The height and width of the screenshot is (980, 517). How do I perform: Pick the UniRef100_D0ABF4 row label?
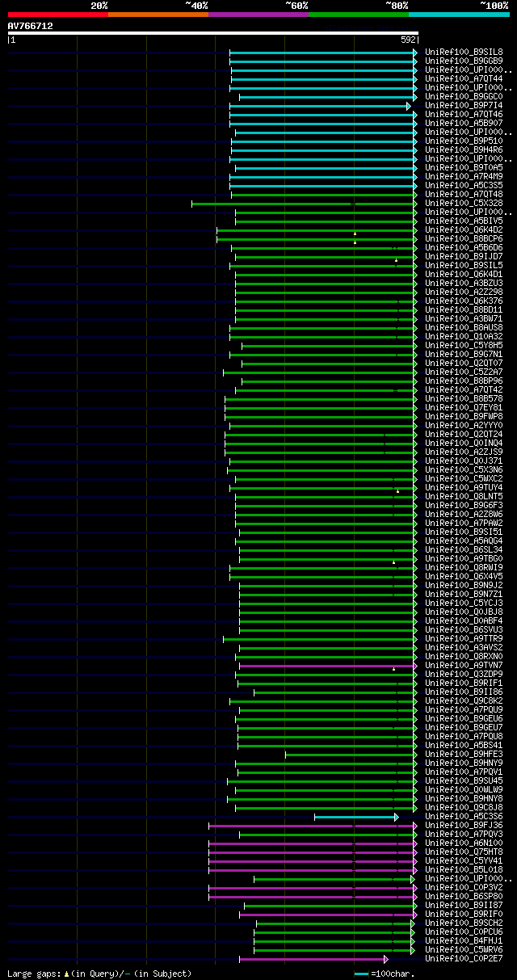(464, 621)
